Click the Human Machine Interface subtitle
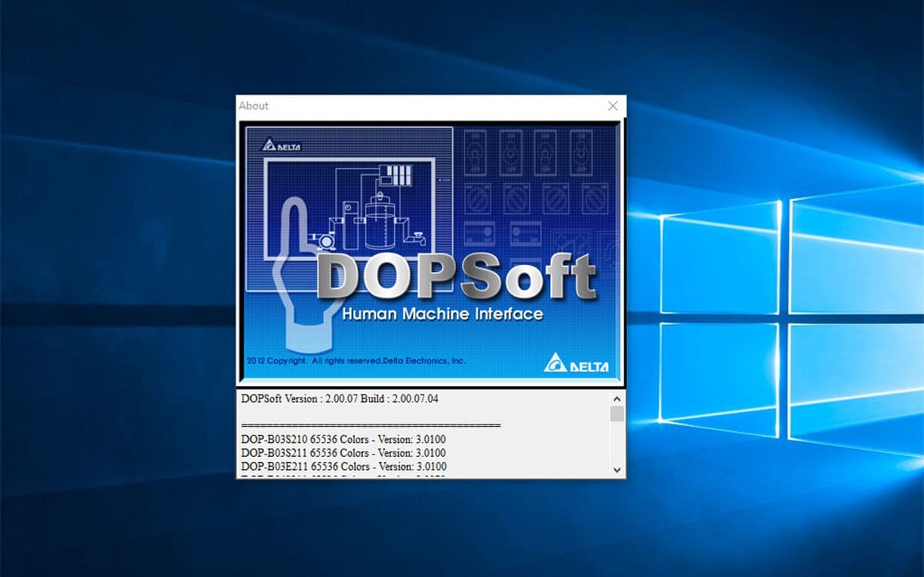924x577 pixels. click(442, 314)
